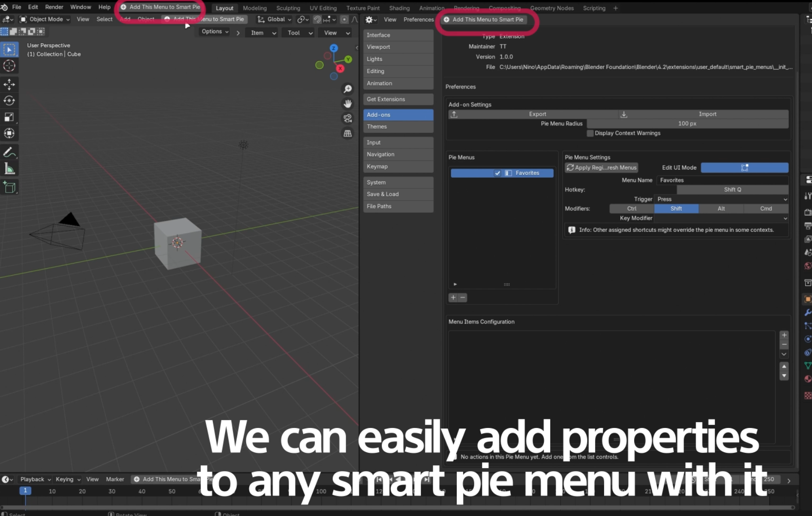Enable Display Context Warnings checkbox
The height and width of the screenshot is (516, 812).
tap(590, 133)
